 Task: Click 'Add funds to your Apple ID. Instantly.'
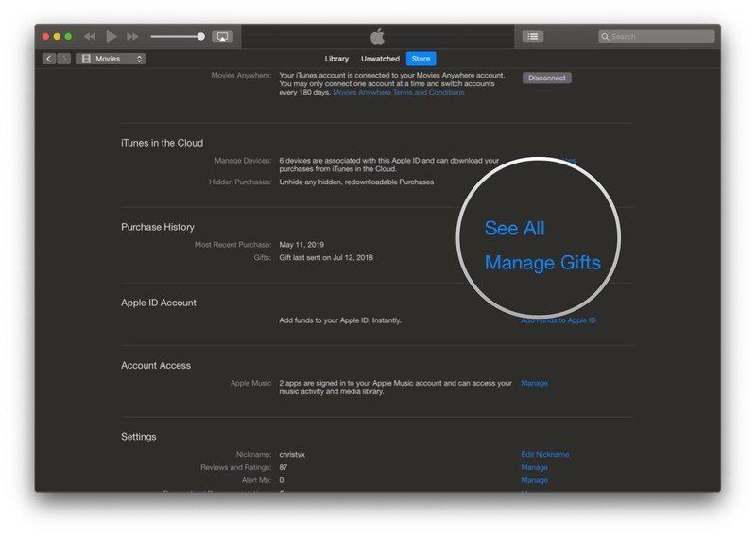[340, 320]
